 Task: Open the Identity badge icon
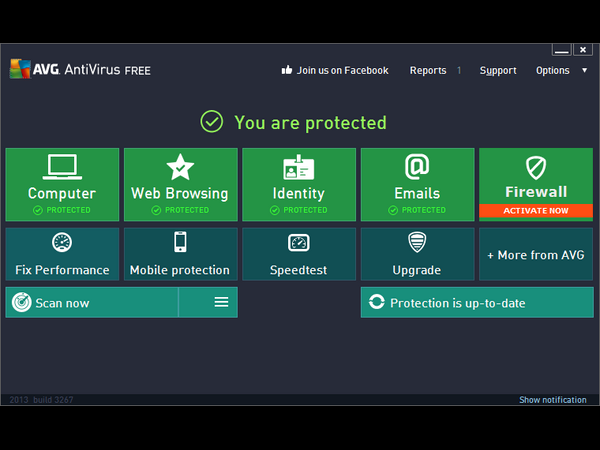coord(298,167)
